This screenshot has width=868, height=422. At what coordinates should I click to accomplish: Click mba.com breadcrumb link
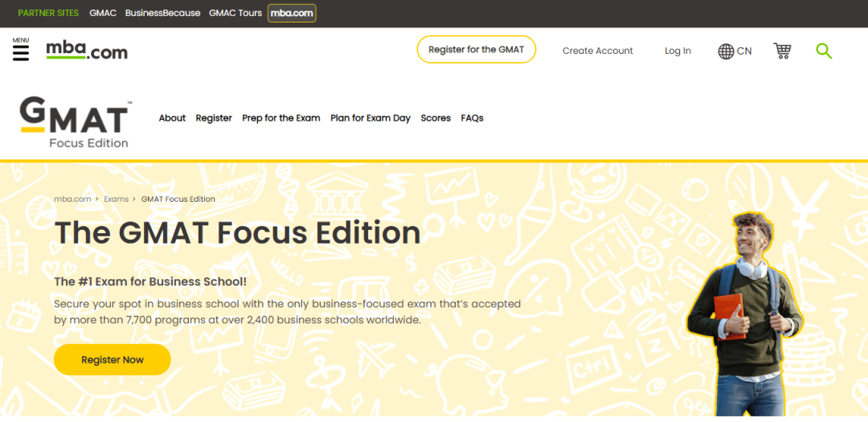(x=72, y=199)
